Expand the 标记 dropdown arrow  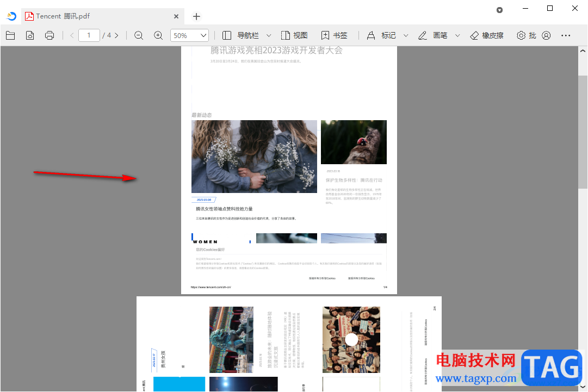click(x=406, y=35)
